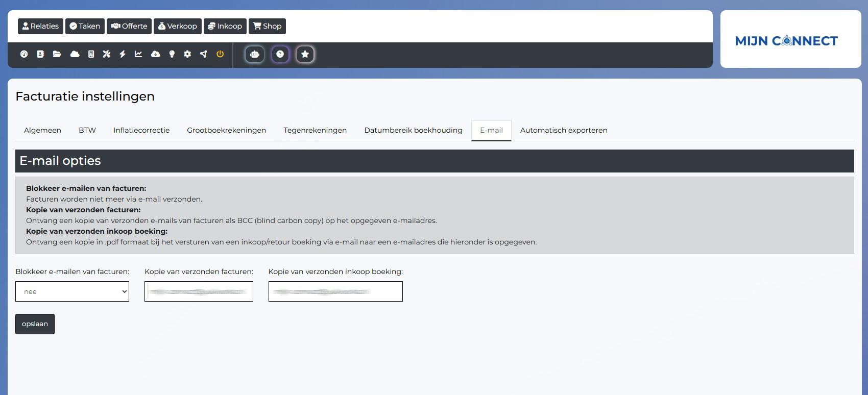
Task: Click the yellow power logout icon
Action: click(x=220, y=54)
